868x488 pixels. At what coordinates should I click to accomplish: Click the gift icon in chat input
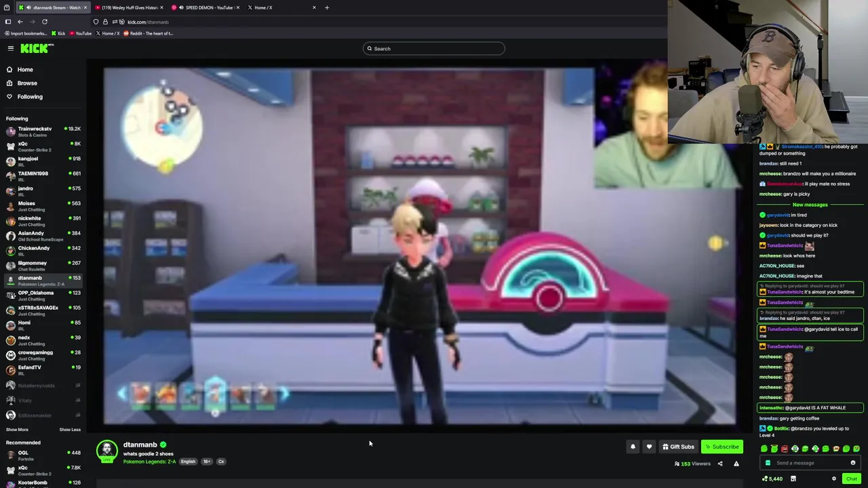point(768,463)
